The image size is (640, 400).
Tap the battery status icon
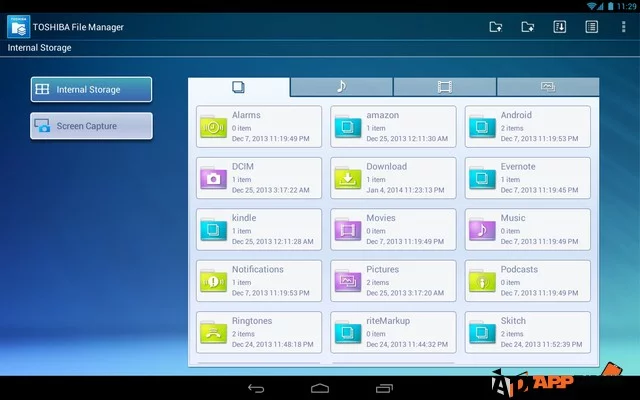611,6
